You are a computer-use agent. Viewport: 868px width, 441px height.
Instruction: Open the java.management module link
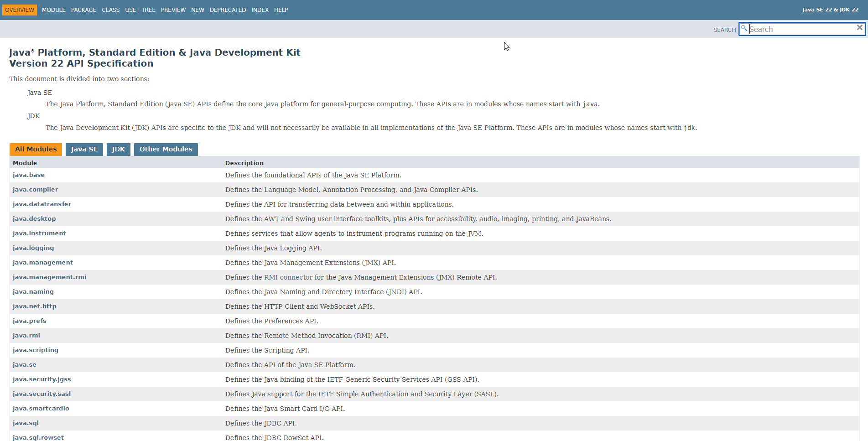click(x=43, y=263)
